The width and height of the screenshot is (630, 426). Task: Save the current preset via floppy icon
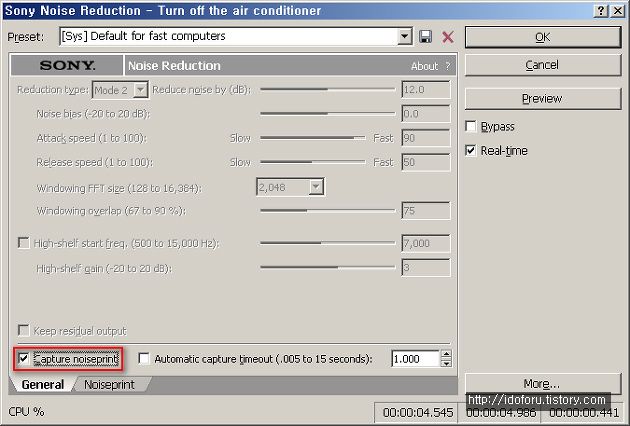425,37
